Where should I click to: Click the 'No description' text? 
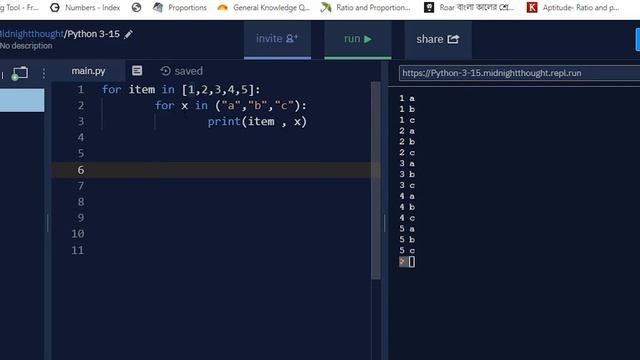[x=26, y=46]
